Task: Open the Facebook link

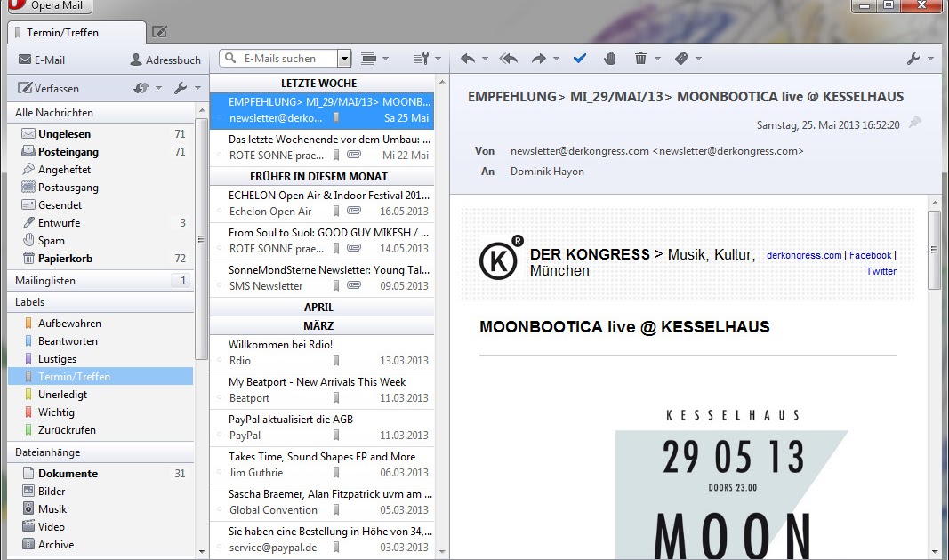Action: [871, 255]
